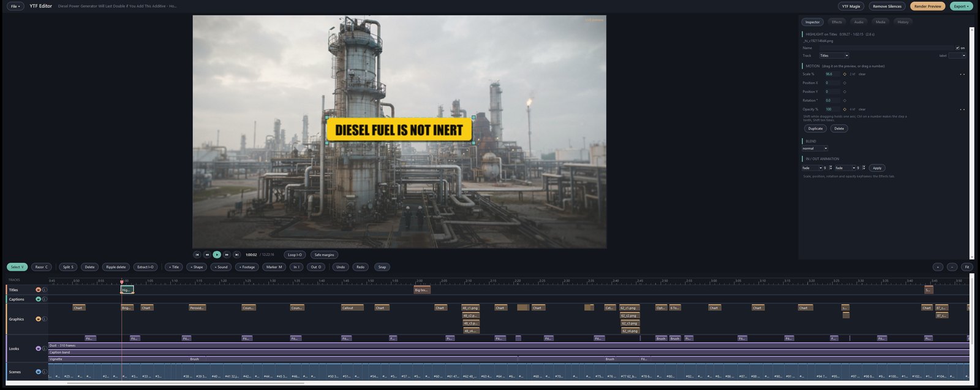Toggle the Position Y keyframe diamond
The height and width of the screenshot is (390, 980).
[x=845, y=91]
